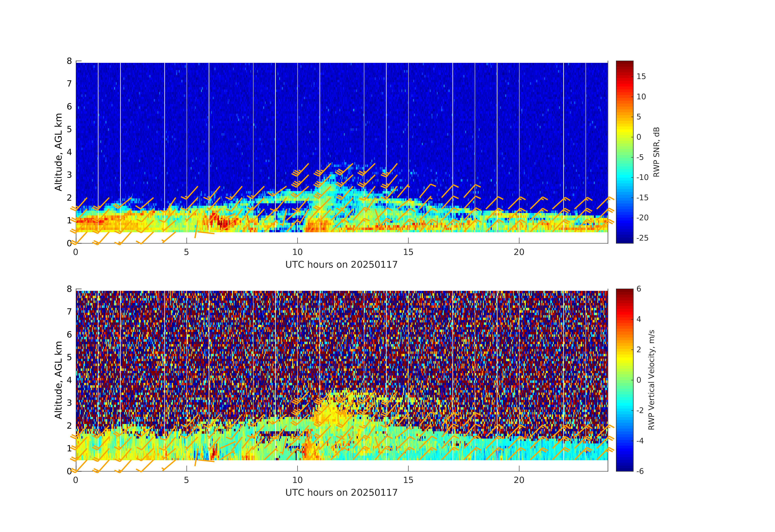This screenshot has height=532, width=775.
Task: Click the hour 20 tick label under the bottom plot
Action: click(519, 480)
